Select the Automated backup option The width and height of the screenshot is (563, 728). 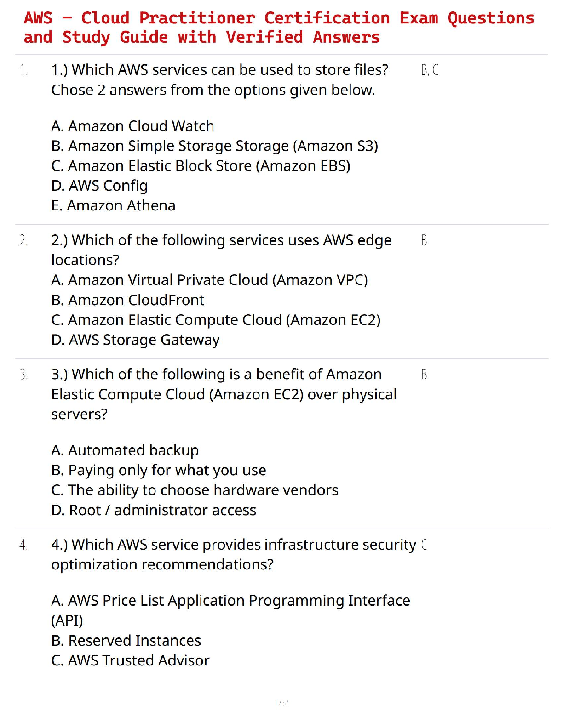click(125, 450)
